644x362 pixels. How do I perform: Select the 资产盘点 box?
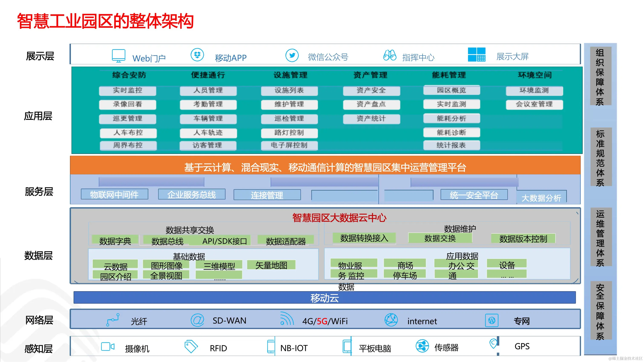(x=371, y=104)
